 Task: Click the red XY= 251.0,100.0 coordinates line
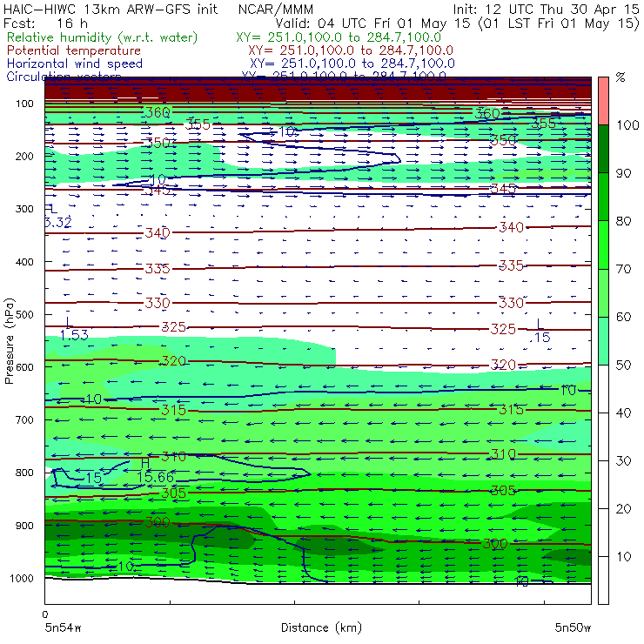(x=351, y=50)
